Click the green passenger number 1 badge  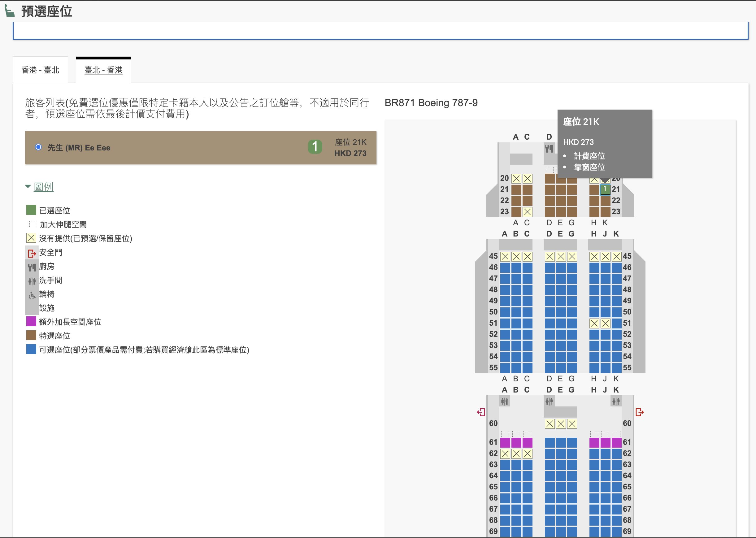pos(315,146)
